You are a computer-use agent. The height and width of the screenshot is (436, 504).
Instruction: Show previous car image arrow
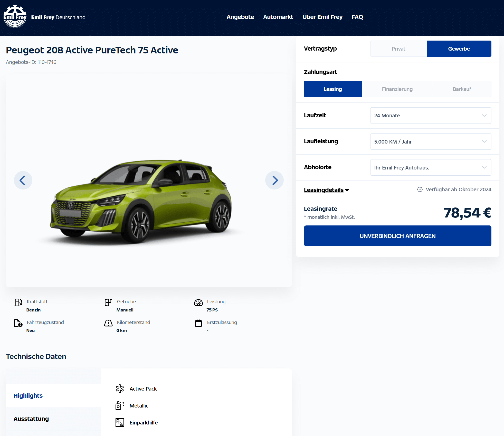pos(23,180)
